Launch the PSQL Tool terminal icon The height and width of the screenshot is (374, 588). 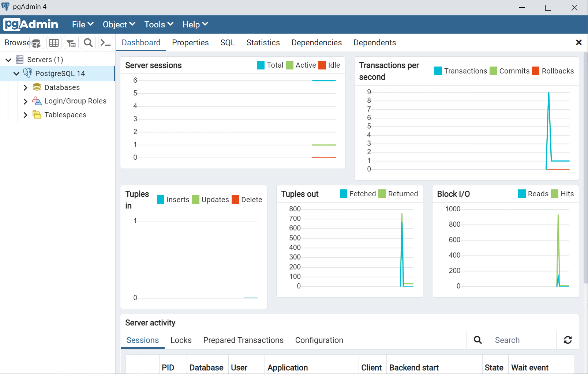click(x=105, y=43)
